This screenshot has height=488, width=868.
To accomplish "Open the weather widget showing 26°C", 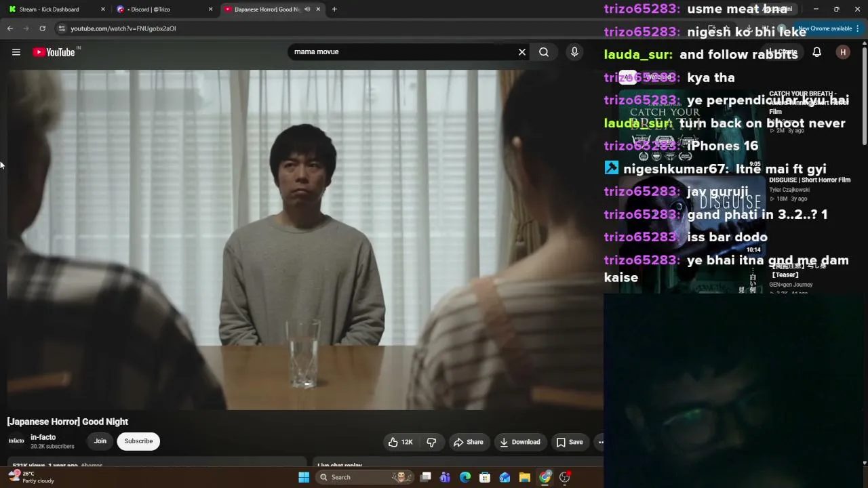I will [33, 477].
